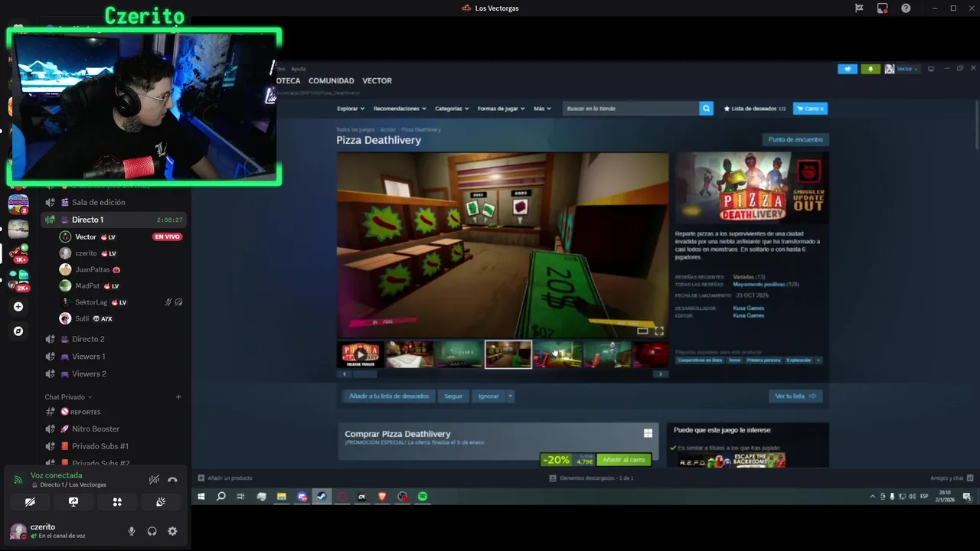Expand Vector account dropdown in Steam

[x=902, y=69]
